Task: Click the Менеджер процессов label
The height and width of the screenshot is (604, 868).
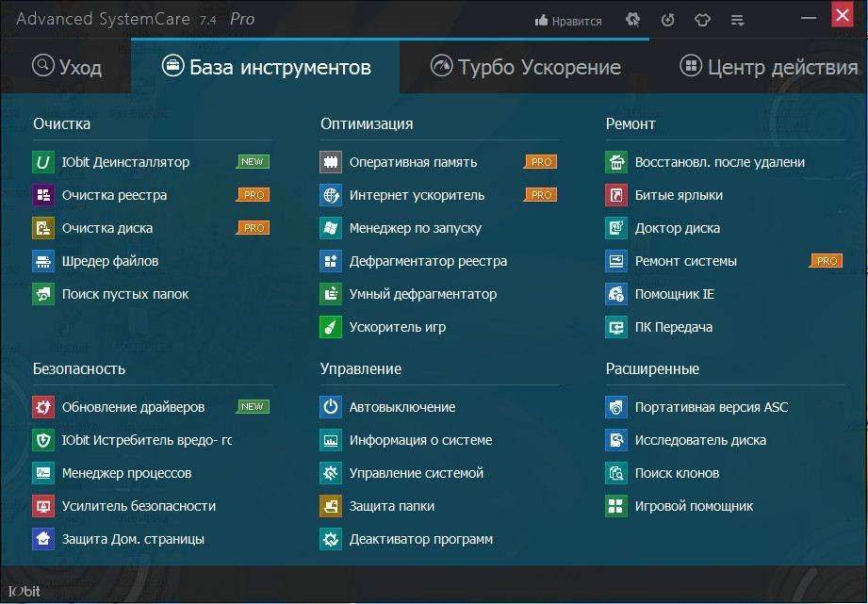Action: (126, 473)
